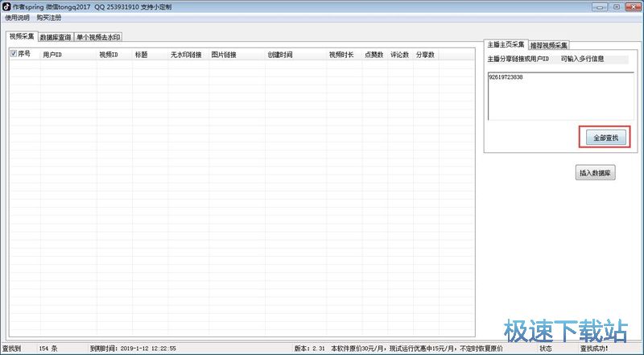Select the 主播主页采集 tab
Screen dimensions: 644x355
coord(506,44)
